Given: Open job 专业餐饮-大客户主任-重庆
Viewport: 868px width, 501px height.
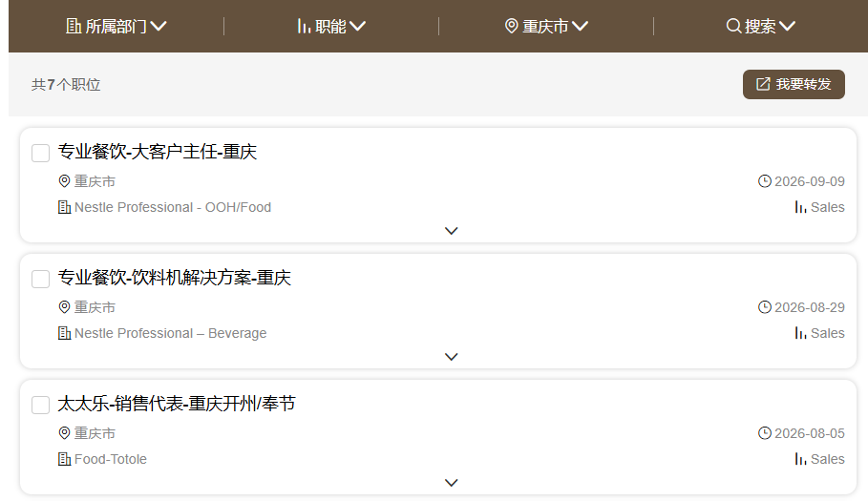Looking at the screenshot, I should coord(158,152).
